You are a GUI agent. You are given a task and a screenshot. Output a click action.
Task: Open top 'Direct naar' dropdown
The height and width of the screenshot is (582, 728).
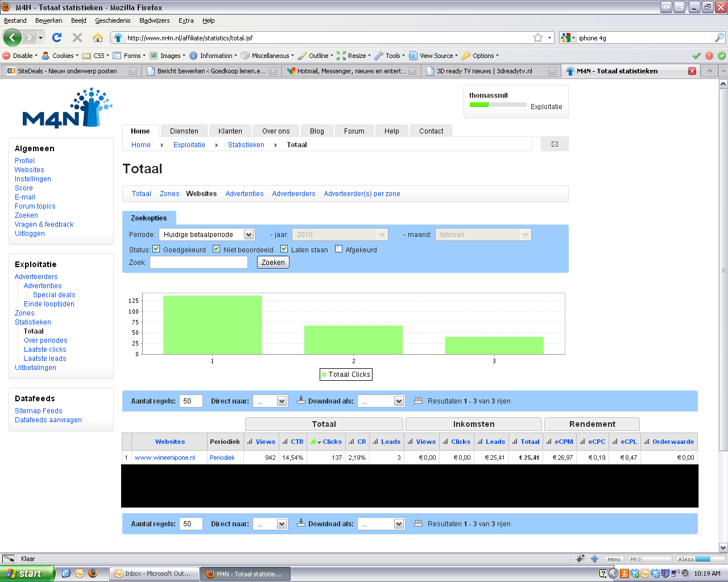coord(271,401)
